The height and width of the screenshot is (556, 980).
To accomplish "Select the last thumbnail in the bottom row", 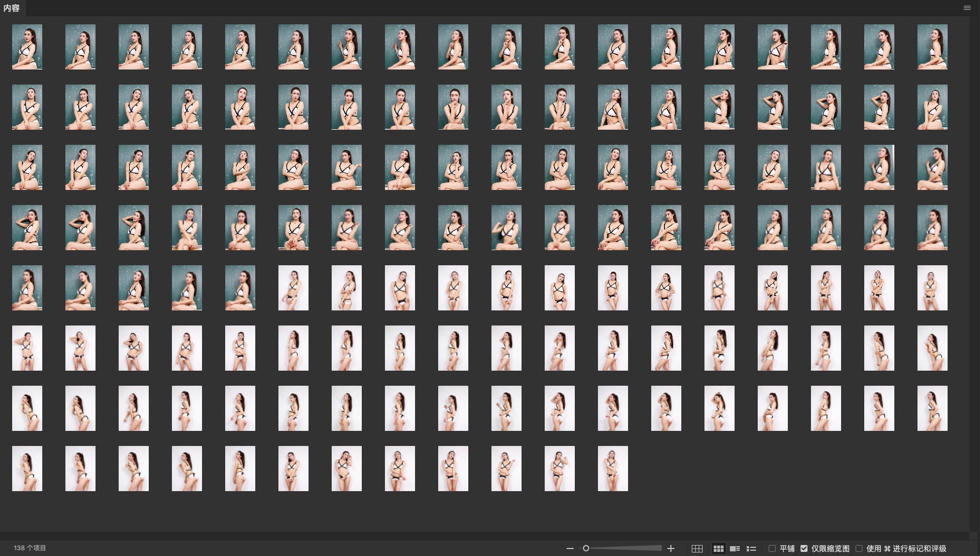I will [x=612, y=469].
